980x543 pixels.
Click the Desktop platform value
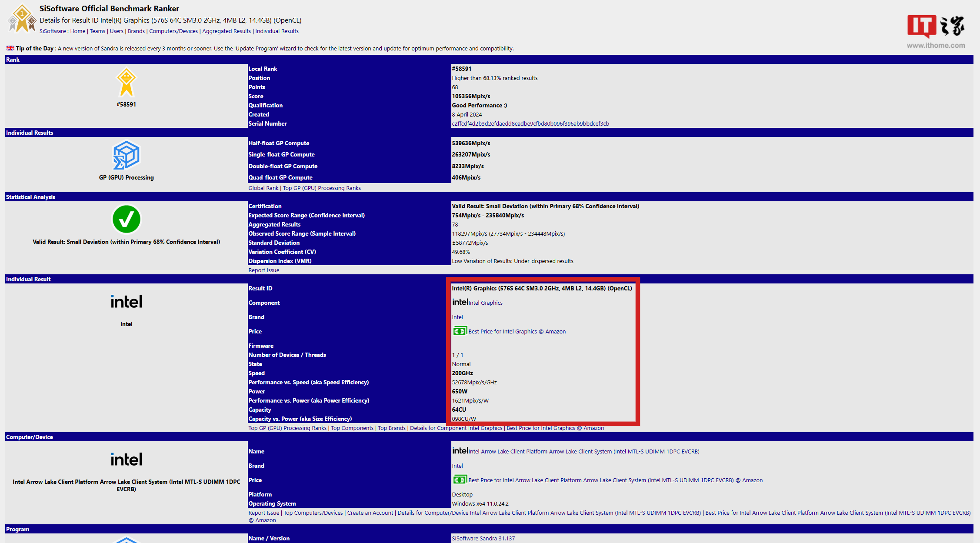(462, 495)
